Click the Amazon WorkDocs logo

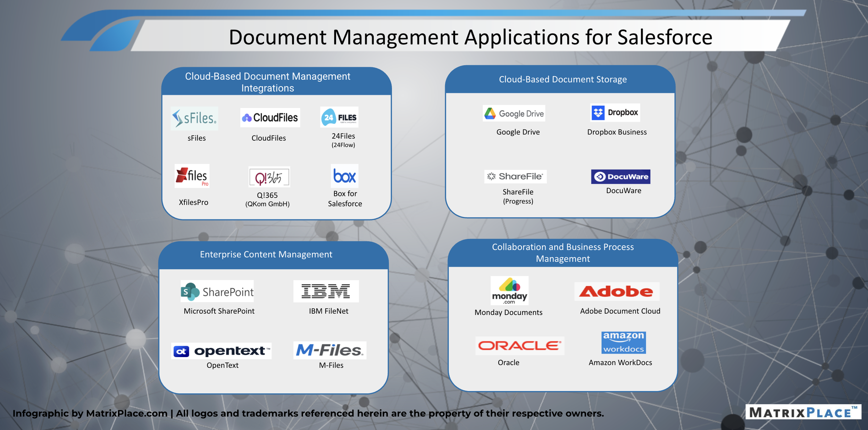(623, 342)
